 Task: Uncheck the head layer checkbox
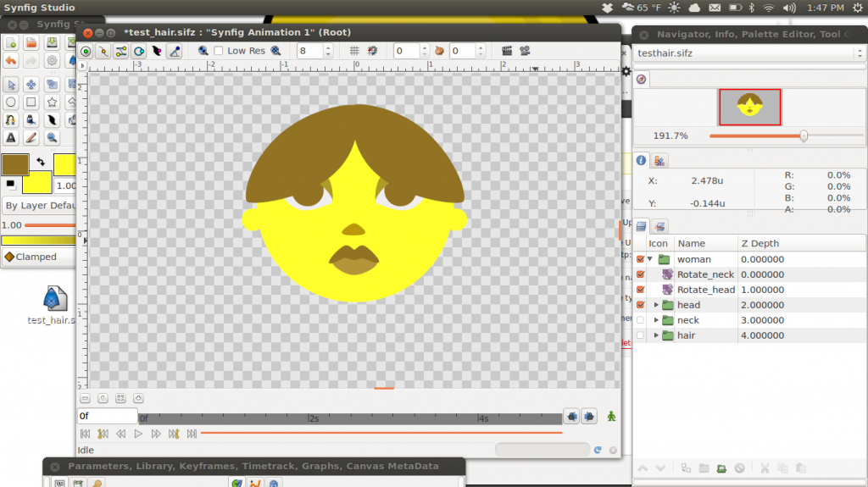coord(641,305)
